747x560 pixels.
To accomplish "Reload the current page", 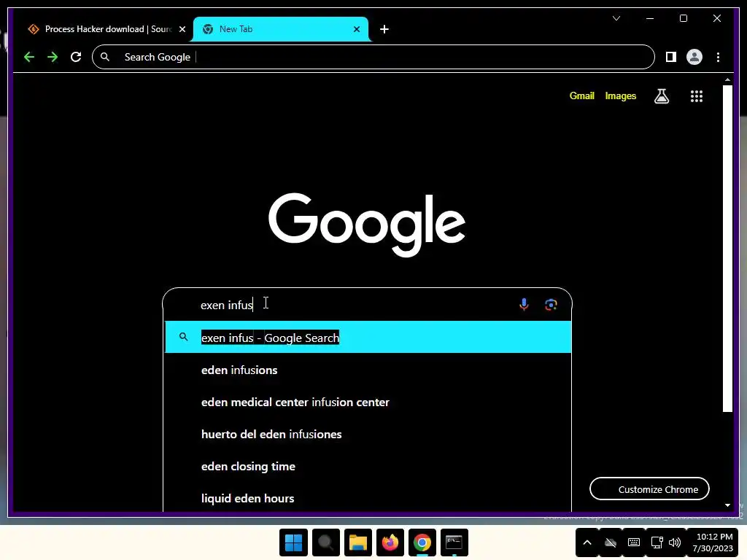I will click(76, 57).
